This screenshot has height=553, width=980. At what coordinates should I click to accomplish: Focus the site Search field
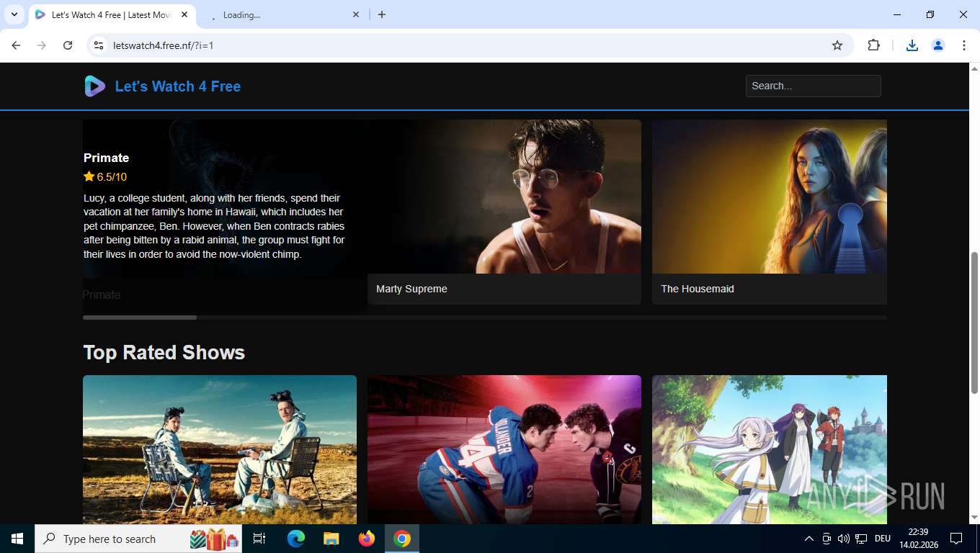[813, 86]
